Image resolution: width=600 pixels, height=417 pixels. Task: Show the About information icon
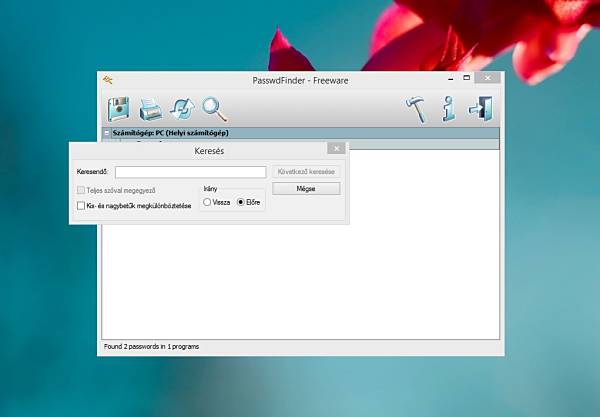click(x=448, y=109)
